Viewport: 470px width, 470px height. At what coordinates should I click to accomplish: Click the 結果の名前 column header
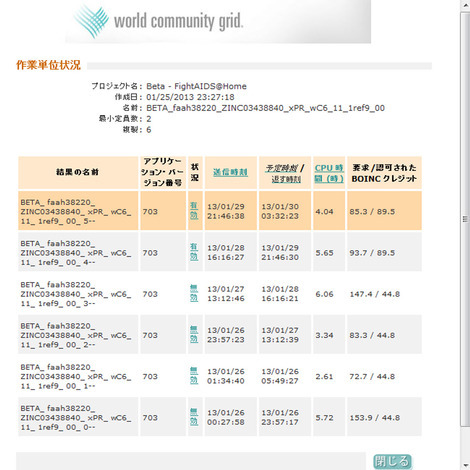click(x=78, y=172)
